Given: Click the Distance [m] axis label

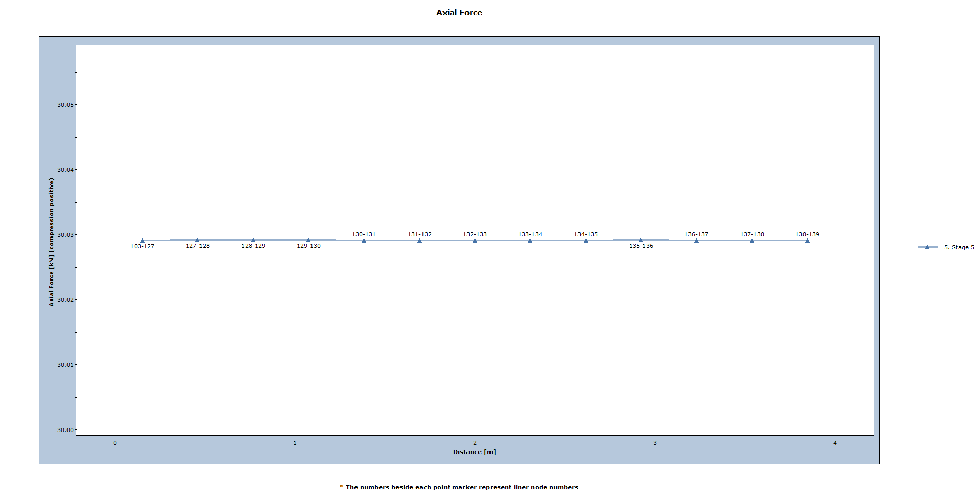Looking at the screenshot, I should 475,452.
